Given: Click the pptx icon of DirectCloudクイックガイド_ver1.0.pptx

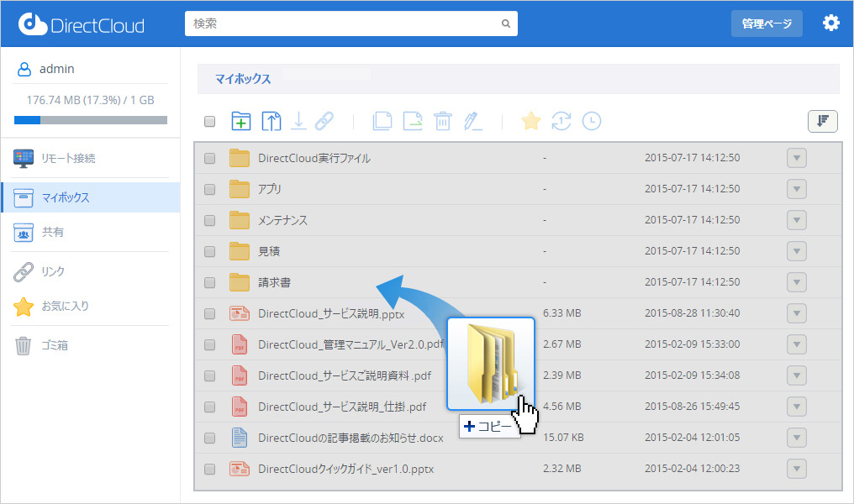Looking at the screenshot, I should (x=240, y=469).
